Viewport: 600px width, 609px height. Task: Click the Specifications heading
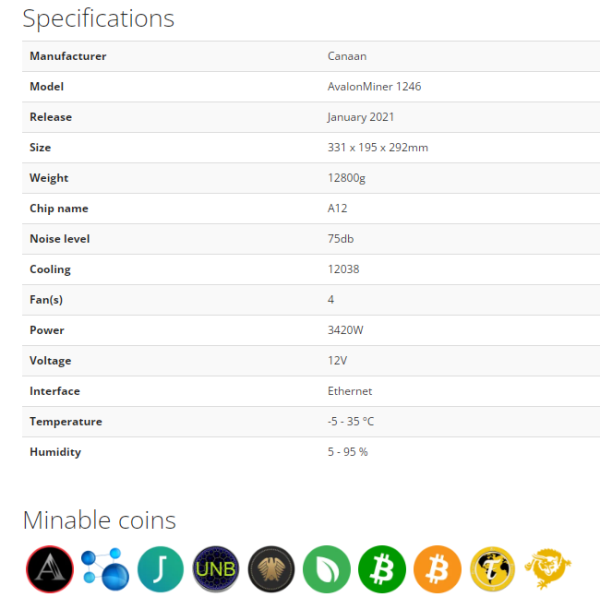[x=98, y=19]
